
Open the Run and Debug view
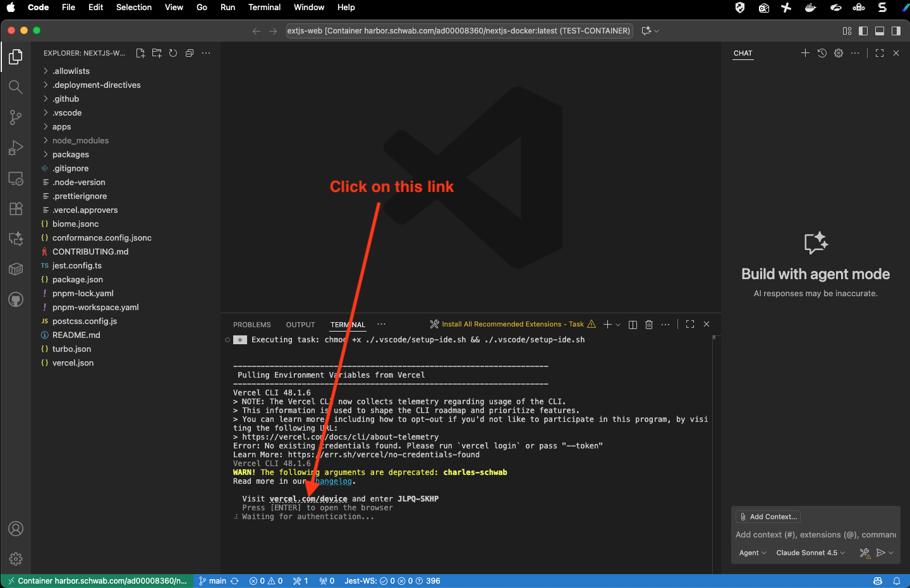click(16, 148)
